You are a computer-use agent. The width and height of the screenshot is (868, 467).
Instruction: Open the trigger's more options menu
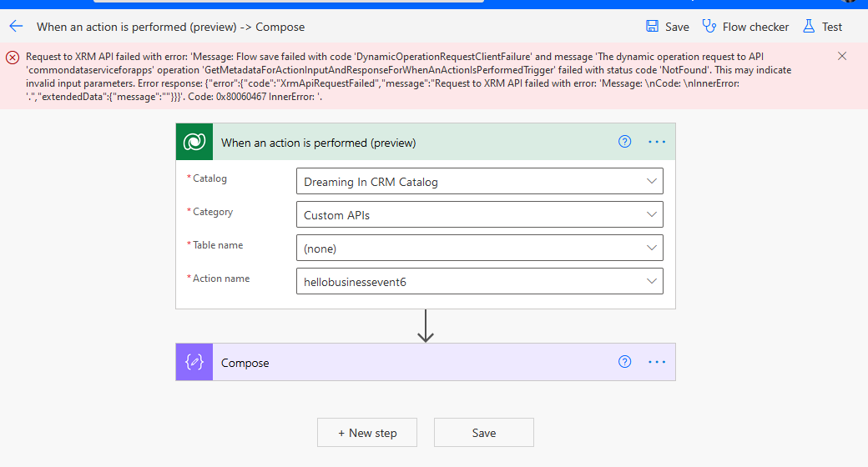pyautogui.click(x=657, y=142)
